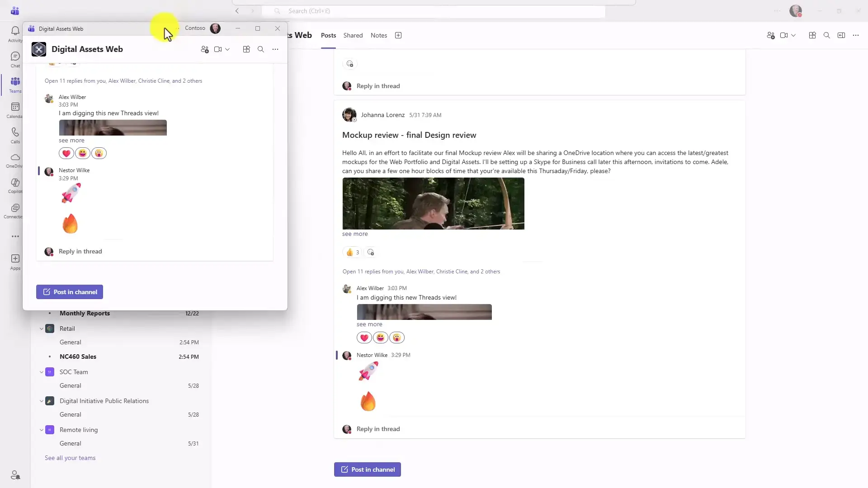Viewport: 868px width, 488px height.
Task: Click 'Post in channel' in pop-out window
Action: pos(70,292)
